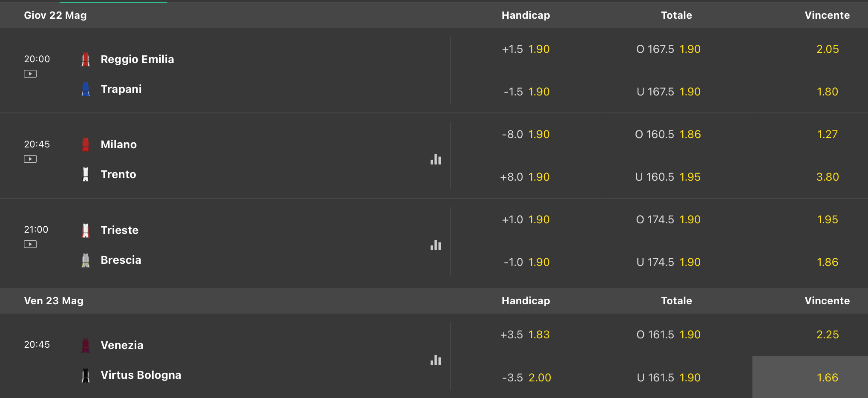Open live stream icon for Reggio Emilia match
868x398 pixels.
pyautogui.click(x=30, y=74)
